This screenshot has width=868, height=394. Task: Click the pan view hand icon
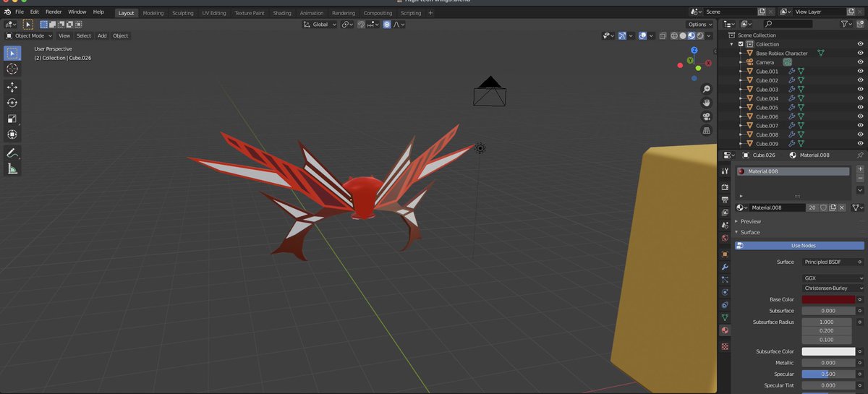tap(707, 103)
